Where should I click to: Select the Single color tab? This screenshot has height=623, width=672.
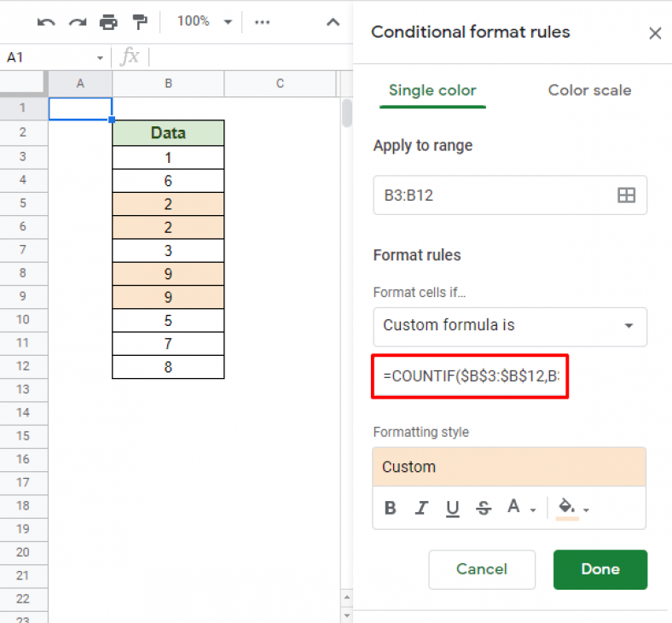click(x=432, y=90)
